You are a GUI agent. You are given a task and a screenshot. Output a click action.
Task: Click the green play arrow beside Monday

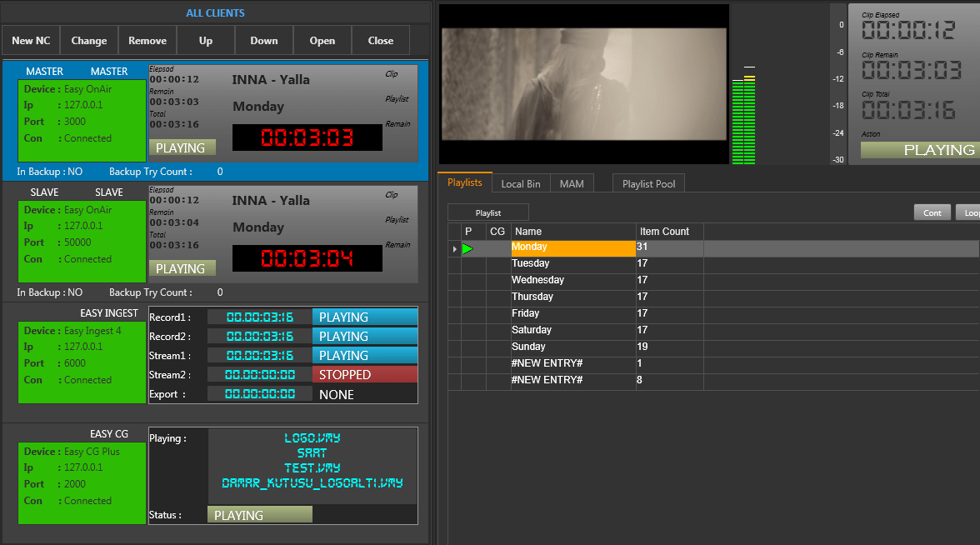pos(467,248)
